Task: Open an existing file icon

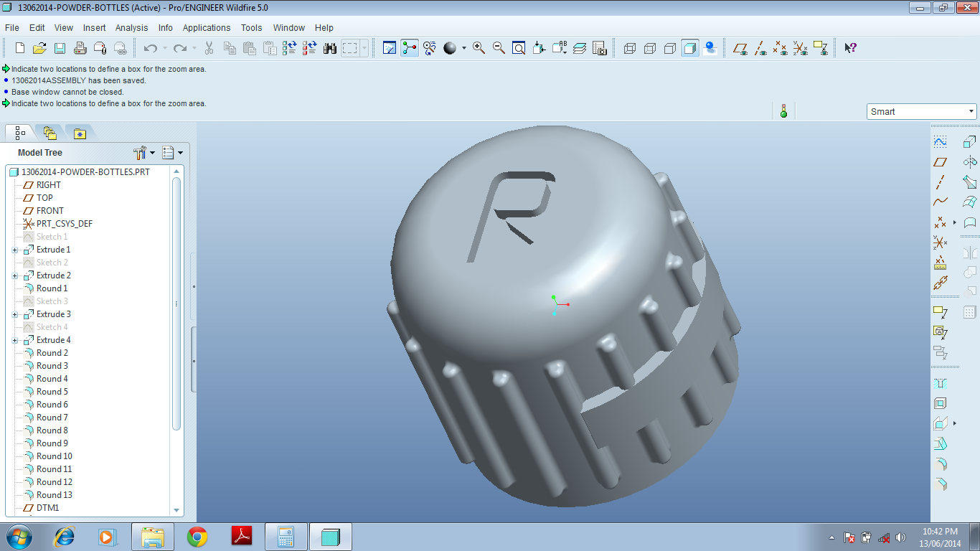Action: (x=40, y=48)
